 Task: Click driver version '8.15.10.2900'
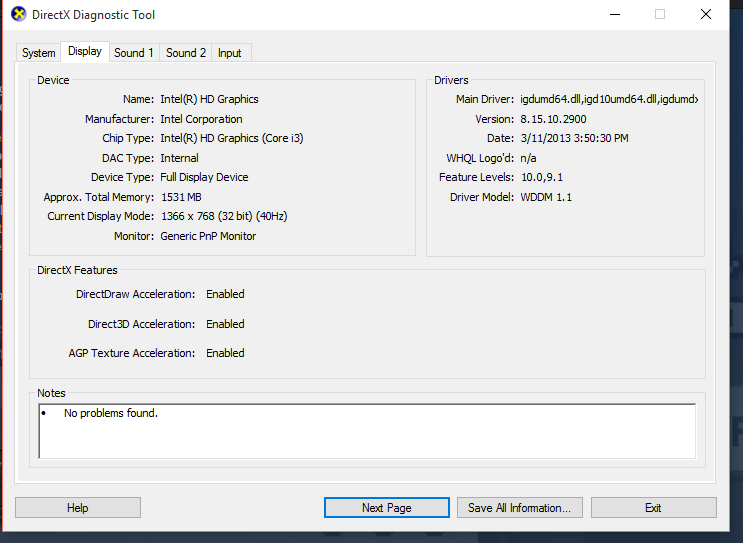point(553,119)
